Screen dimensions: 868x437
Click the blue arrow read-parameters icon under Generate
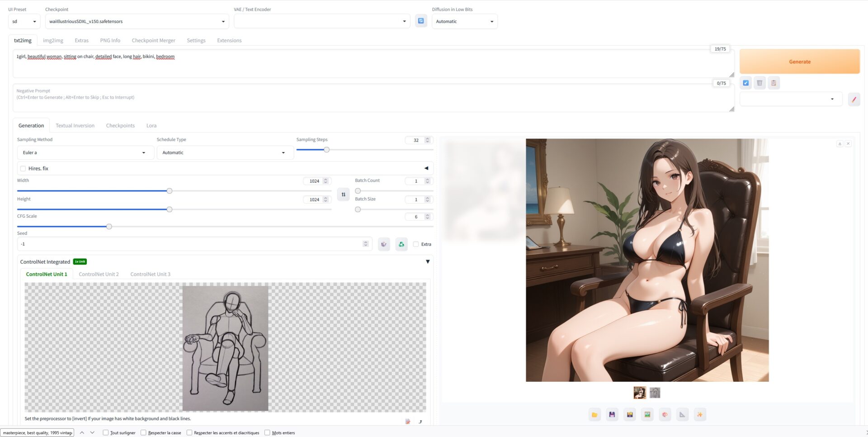[746, 83]
